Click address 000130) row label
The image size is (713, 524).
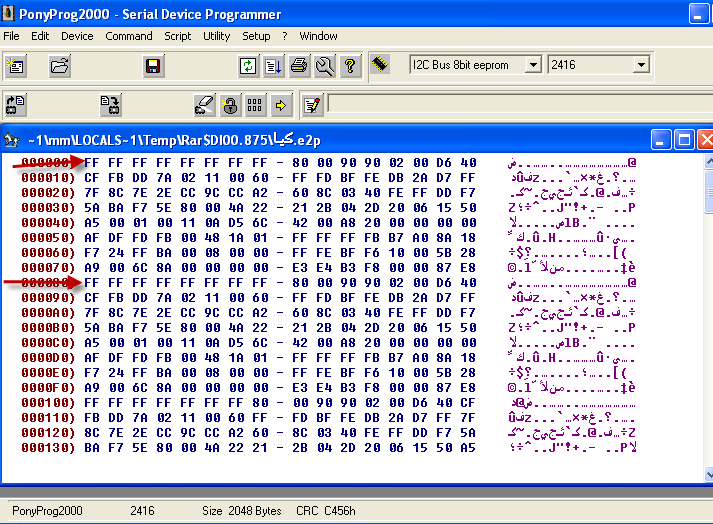(x=48, y=448)
